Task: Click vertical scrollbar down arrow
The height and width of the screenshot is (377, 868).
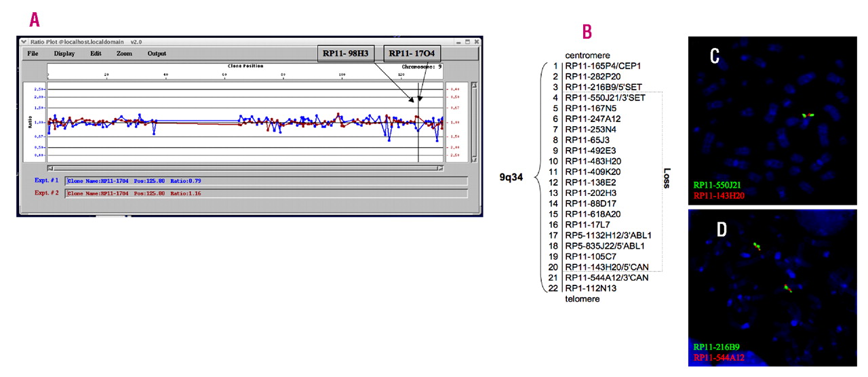Action: (x=474, y=159)
